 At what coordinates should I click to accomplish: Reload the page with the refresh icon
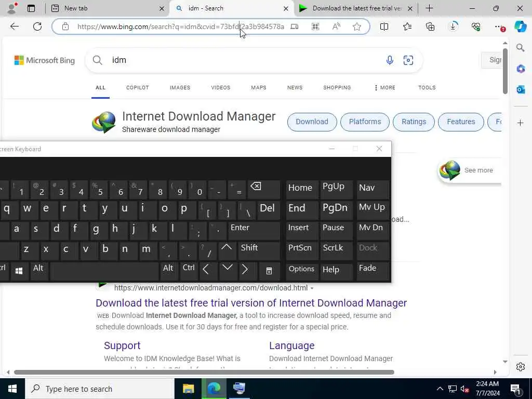coord(37,26)
